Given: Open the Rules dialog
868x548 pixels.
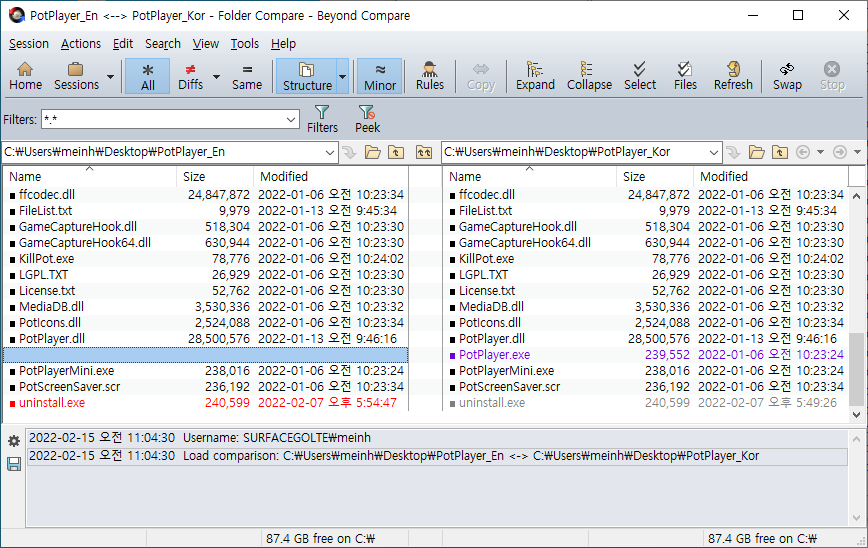Looking at the screenshot, I should (x=430, y=76).
